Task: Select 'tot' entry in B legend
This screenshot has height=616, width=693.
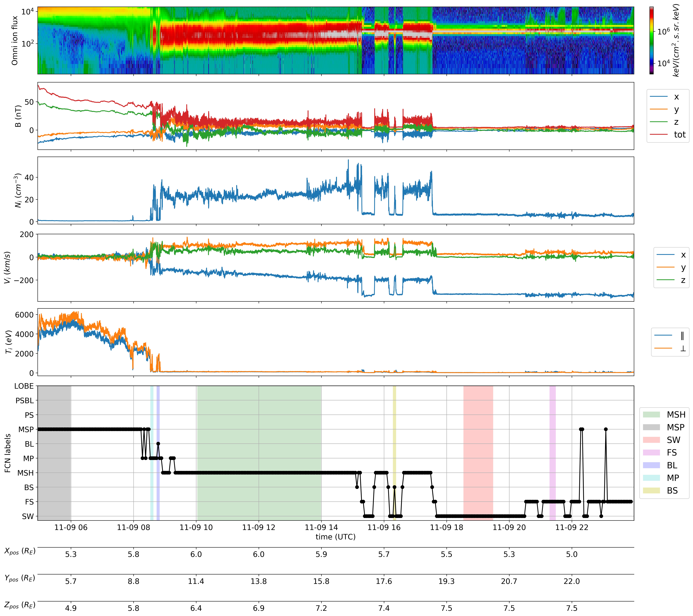Action: (x=668, y=135)
